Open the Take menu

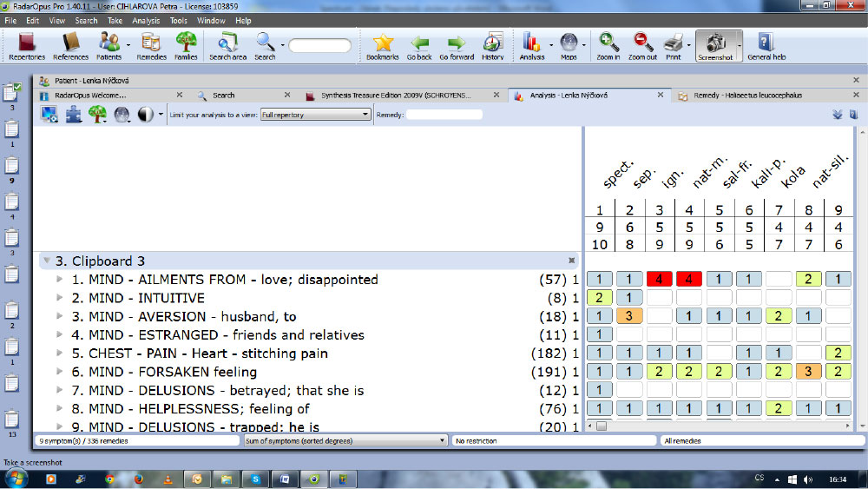point(115,21)
